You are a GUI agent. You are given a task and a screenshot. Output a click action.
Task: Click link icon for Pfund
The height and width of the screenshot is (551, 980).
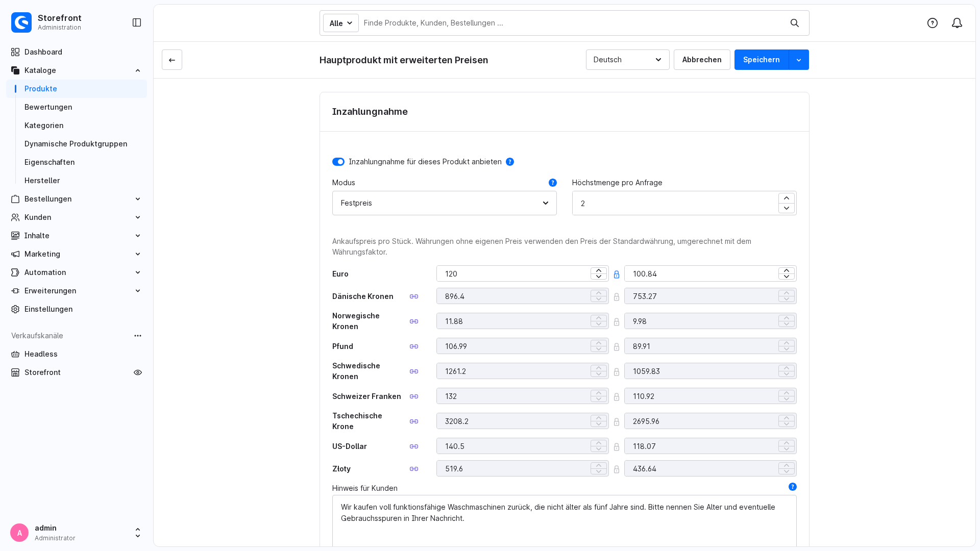click(414, 346)
